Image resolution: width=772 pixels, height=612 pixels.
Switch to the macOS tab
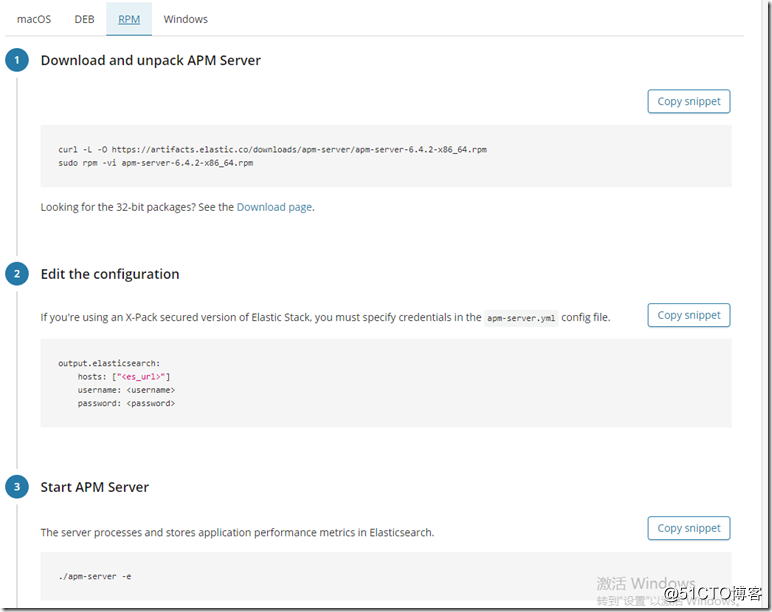coord(34,19)
